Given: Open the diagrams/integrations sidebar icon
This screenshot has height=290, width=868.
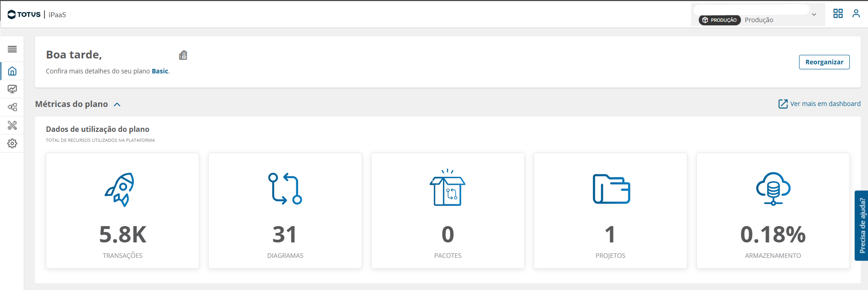Looking at the screenshot, I should (12, 107).
